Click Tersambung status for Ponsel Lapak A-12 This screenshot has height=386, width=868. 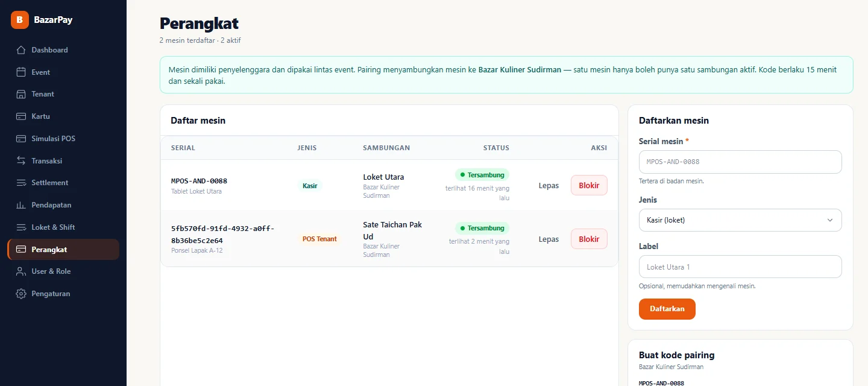[x=482, y=229]
